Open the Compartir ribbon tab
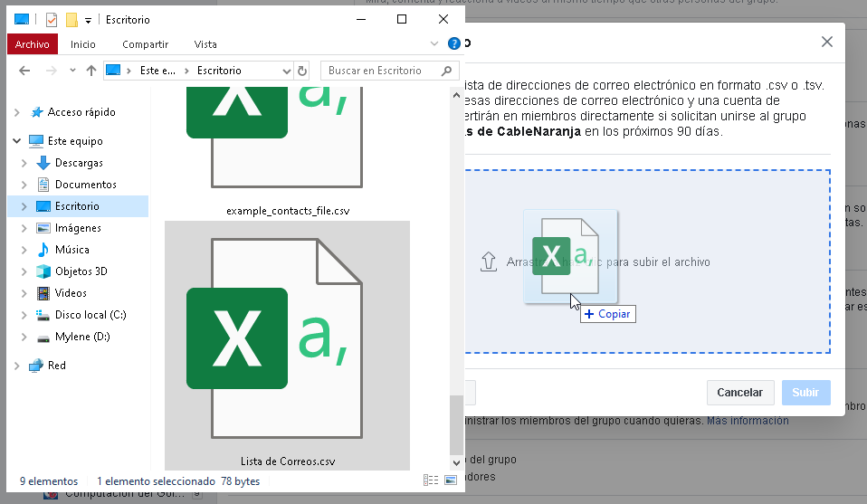 coord(145,44)
